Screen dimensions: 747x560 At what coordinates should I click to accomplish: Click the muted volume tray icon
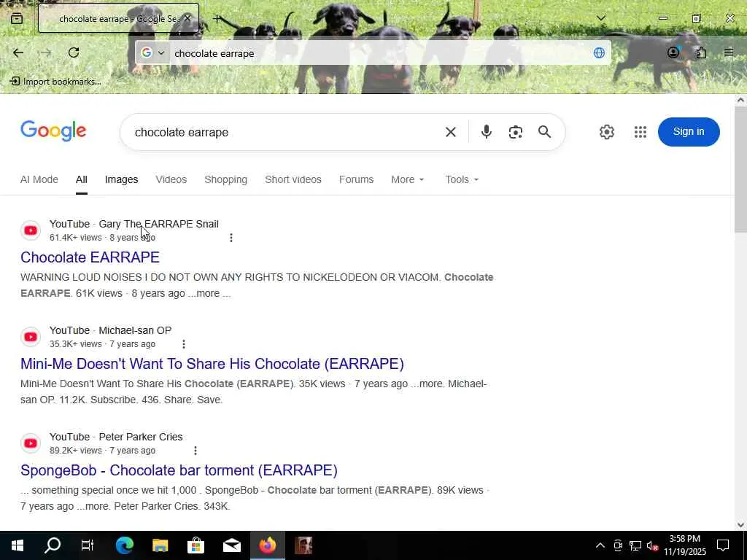[652, 545]
